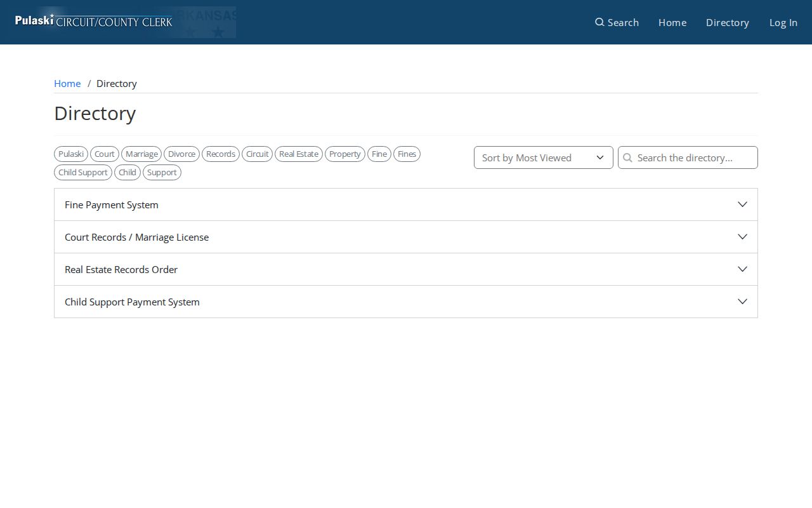Click the Fine Payment System title text
The image size is (812, 508).
112,204
